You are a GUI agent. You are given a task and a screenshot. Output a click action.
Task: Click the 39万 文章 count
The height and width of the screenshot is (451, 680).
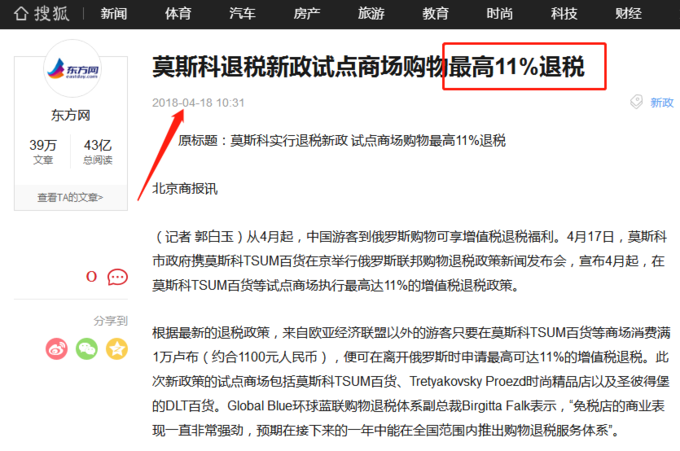(x=43, y=151)
